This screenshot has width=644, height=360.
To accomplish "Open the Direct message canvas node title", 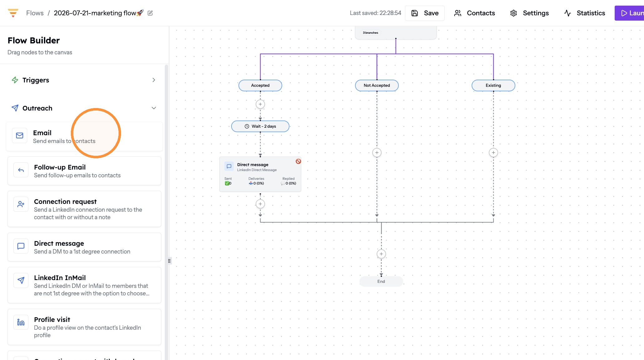I will pos(253,165).
